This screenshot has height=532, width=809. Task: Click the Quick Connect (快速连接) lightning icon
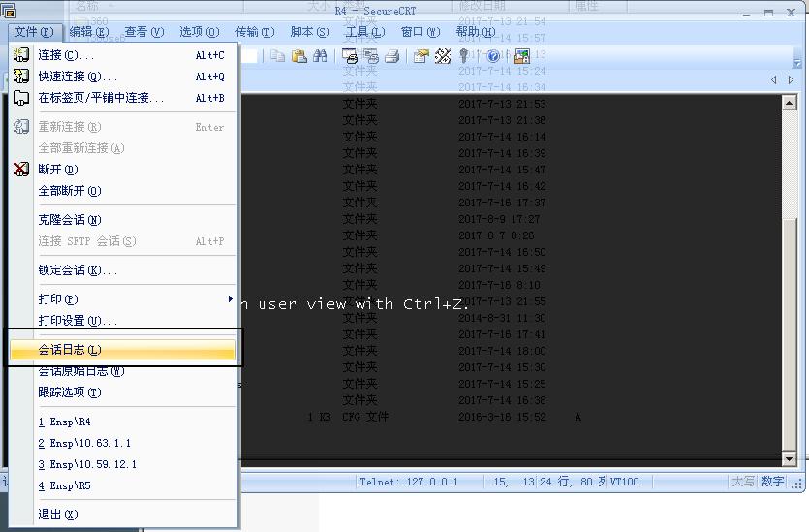point(21,77)
